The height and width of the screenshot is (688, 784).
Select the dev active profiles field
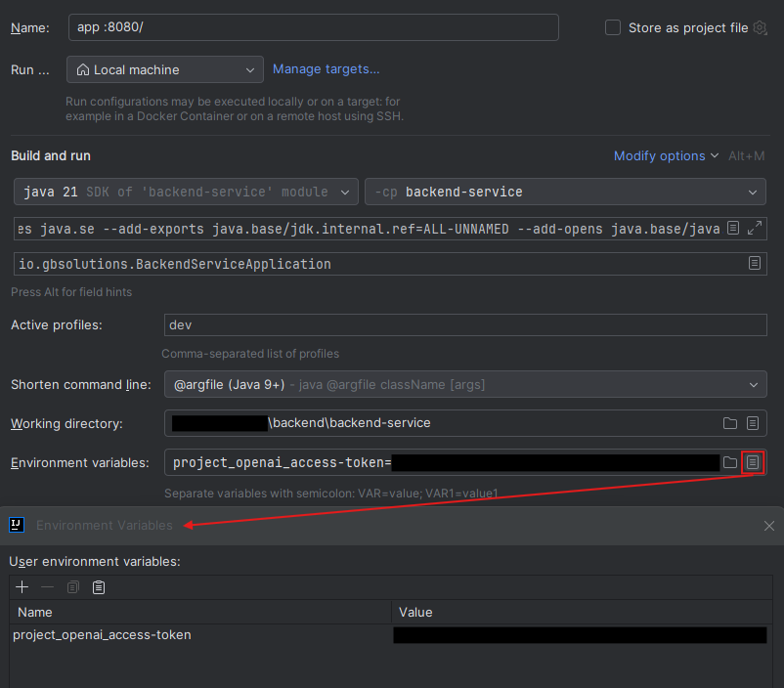(464, 323)
